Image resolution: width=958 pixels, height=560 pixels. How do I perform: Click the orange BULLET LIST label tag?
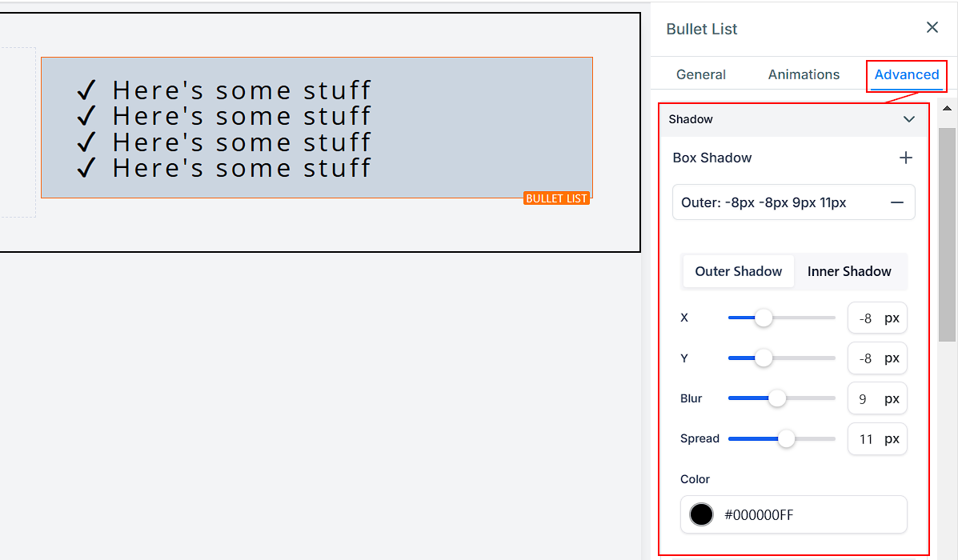(556, 198)
